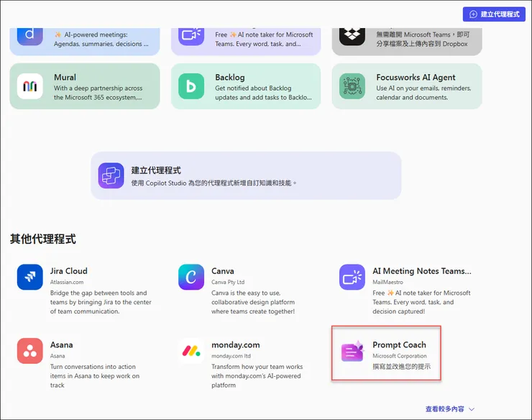Click the Jira Cloud icon
532x420 pixels.
pyautogui.click(x=30, y=277)
